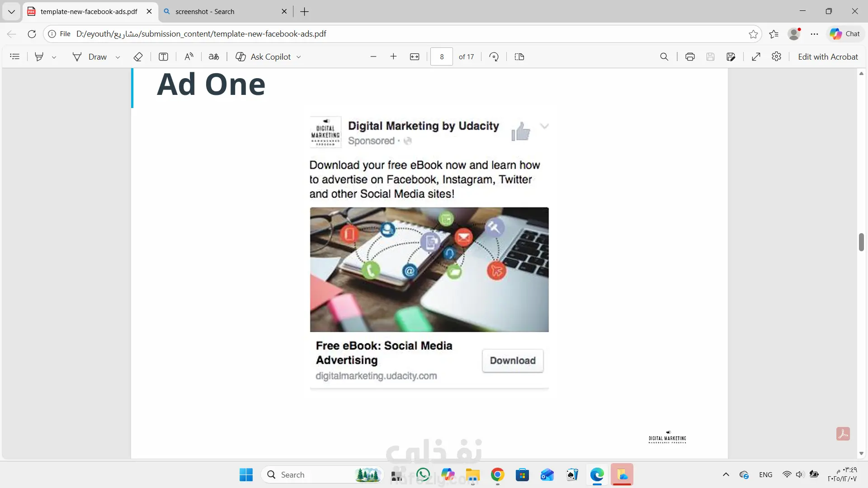Image resolution: width=868 pixels, height=488 pixels.
Task: Click the Zoom in plus button
Action: (393, 56)
